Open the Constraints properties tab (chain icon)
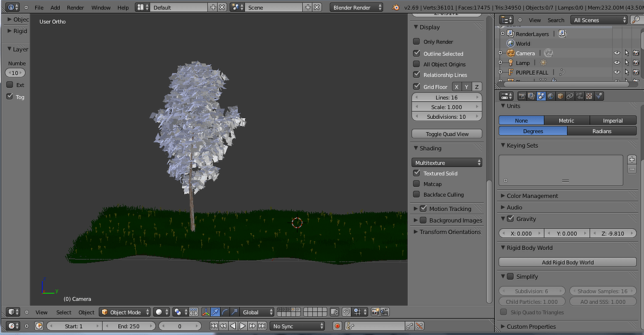Viewport: 644px width, 335px height. point(570,96)
